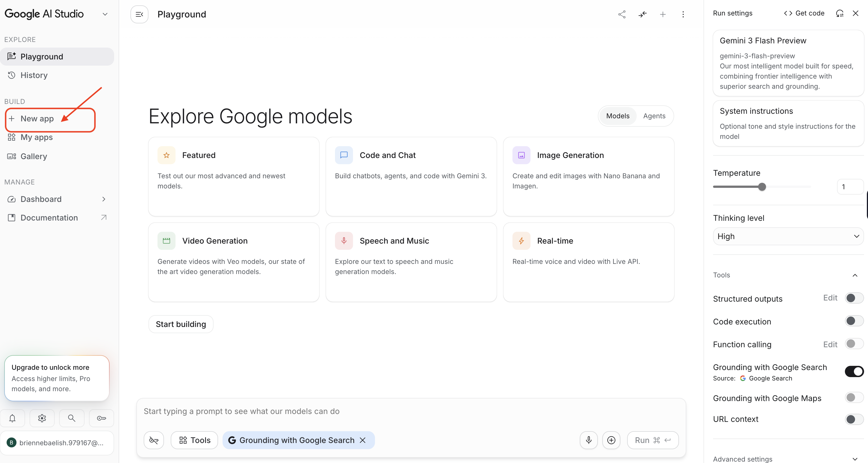This screenshot has height=463, width=868.
Task: Open the Code and Chat card
Action: [411, 176]
